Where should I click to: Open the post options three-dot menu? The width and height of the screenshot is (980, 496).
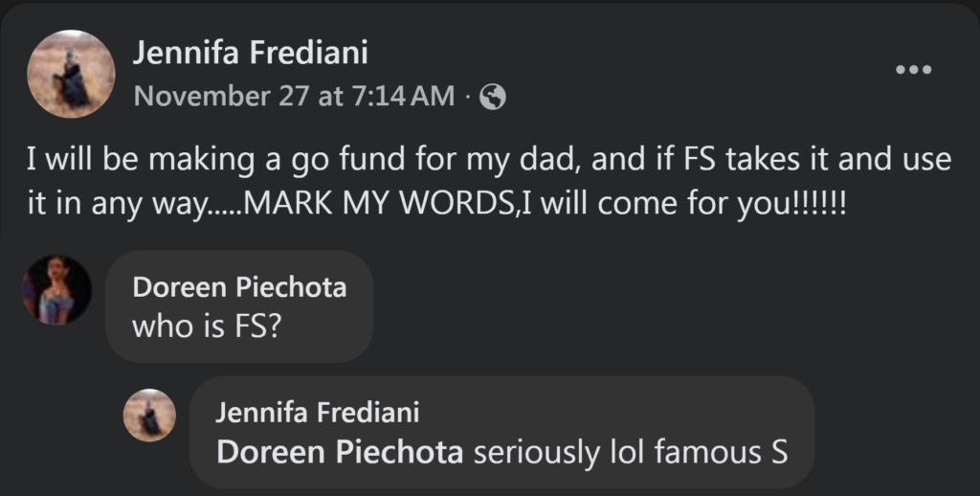click(x=912, y=70)
